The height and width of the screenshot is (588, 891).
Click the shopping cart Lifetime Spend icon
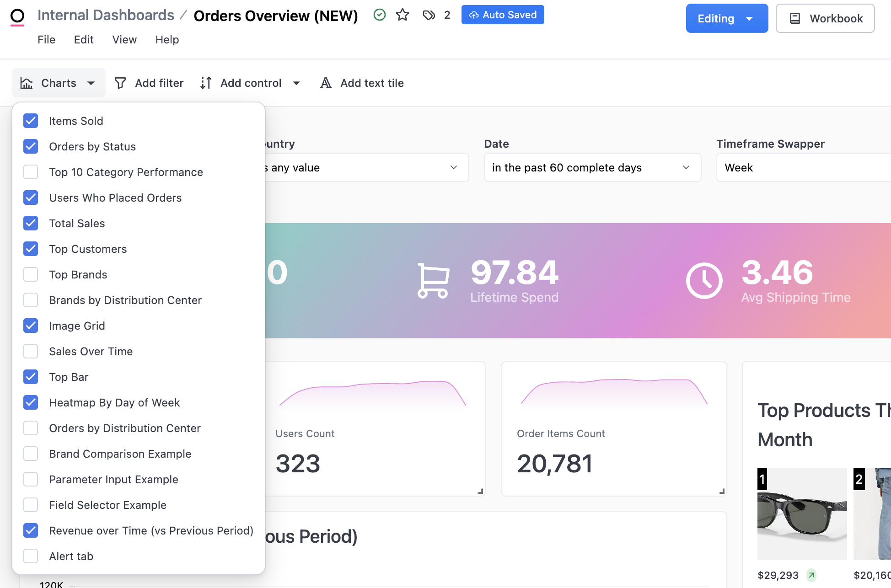(433, 280)
